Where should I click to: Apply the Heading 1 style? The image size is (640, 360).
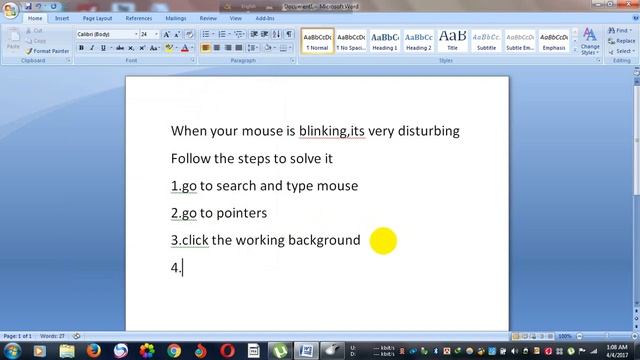point(384,41)
